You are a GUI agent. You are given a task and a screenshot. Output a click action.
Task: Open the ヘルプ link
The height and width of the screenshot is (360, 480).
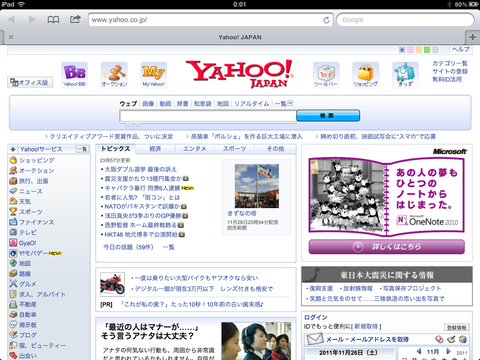[461, 49]
